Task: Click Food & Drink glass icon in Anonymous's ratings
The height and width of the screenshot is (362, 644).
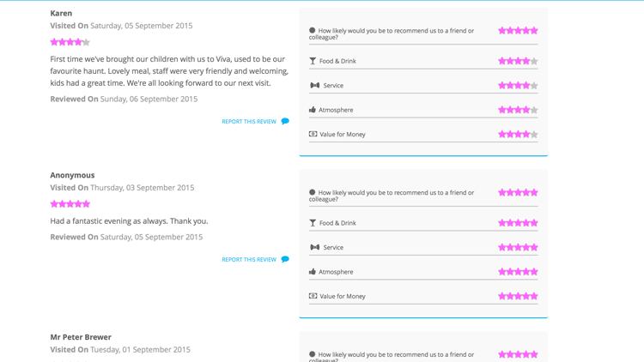Action: click(x=313, y=223)
